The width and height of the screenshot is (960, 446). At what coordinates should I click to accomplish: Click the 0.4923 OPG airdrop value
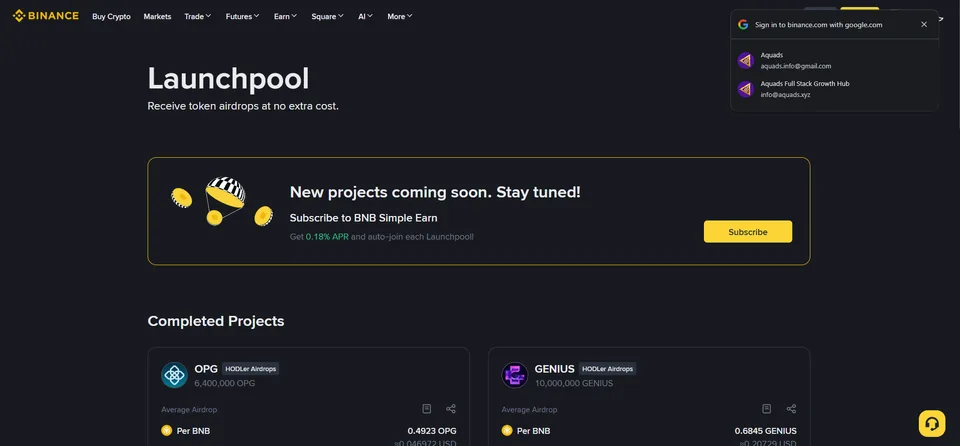click(x=432, y=431)
